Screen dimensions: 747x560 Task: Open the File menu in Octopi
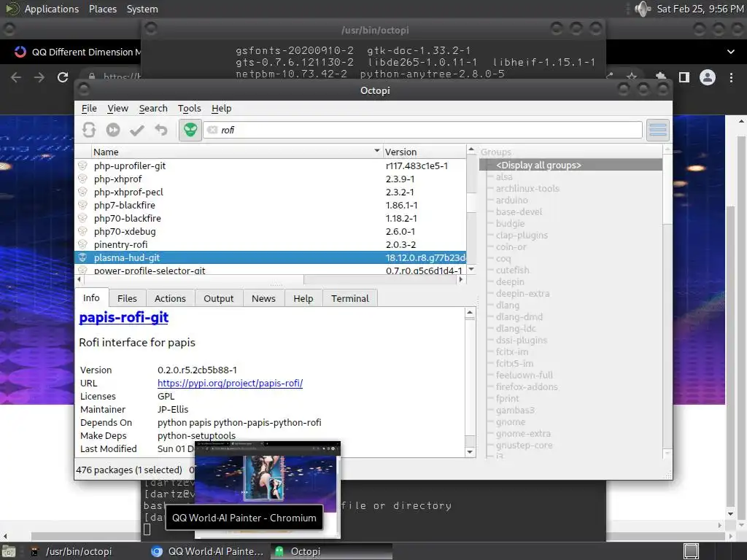(x=89, y=109)
